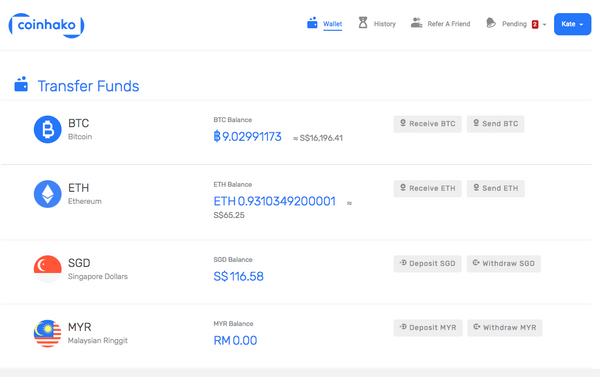
Task: Expand the Pending dropdown arrow
Action: click(x=544, y=24)
